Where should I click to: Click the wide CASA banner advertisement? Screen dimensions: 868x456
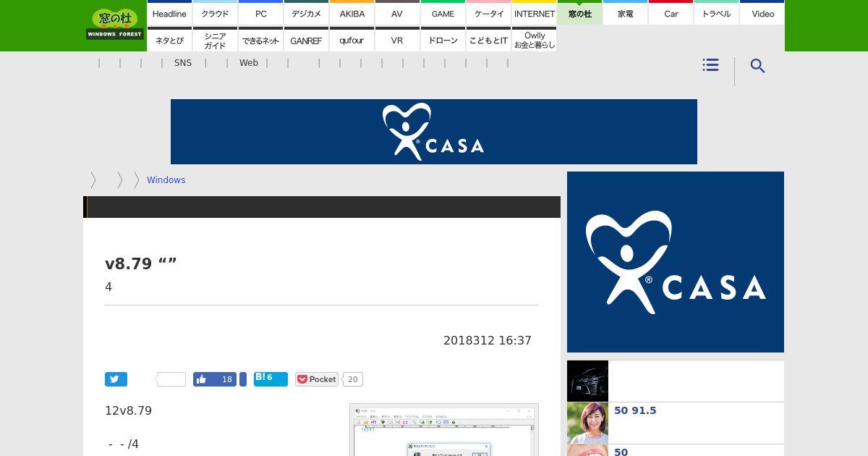point(434,132)
